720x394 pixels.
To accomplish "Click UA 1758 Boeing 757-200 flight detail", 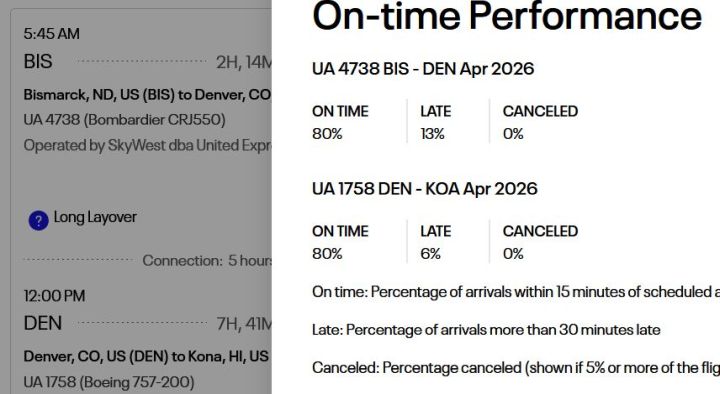I will pos(109,382).
